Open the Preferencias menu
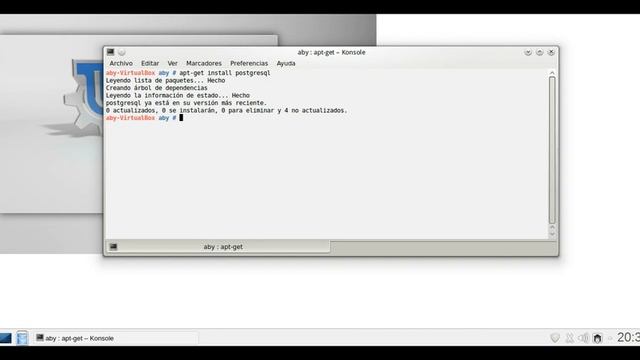This screenshot has width=640, height=360. 249,63
